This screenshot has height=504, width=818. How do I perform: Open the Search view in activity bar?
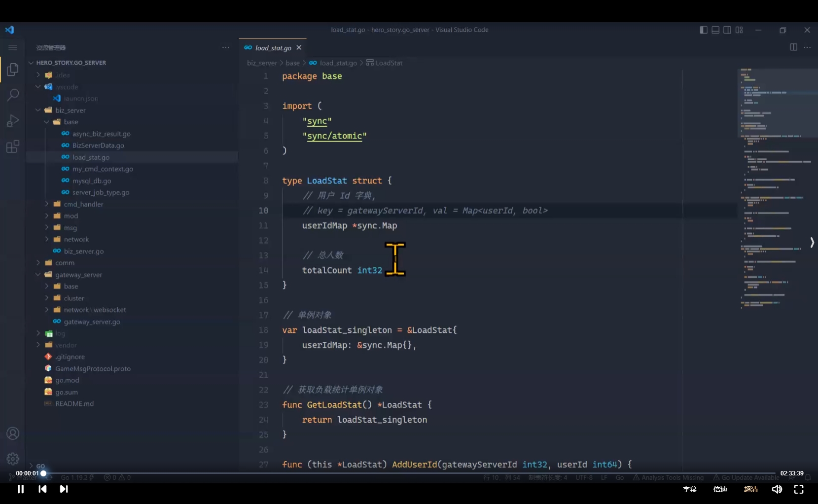coord(13,95)
